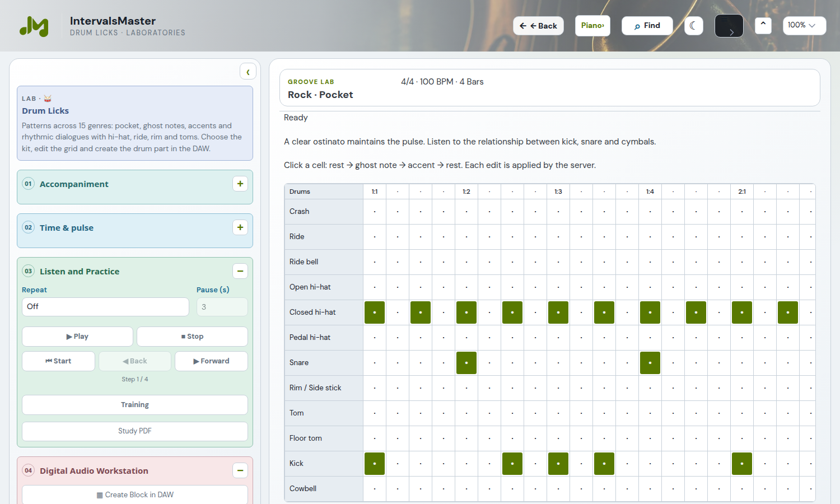The height and width of the screenshot is (504, 840).
Task: Click the Kick row label
Action: coord(324,464)
